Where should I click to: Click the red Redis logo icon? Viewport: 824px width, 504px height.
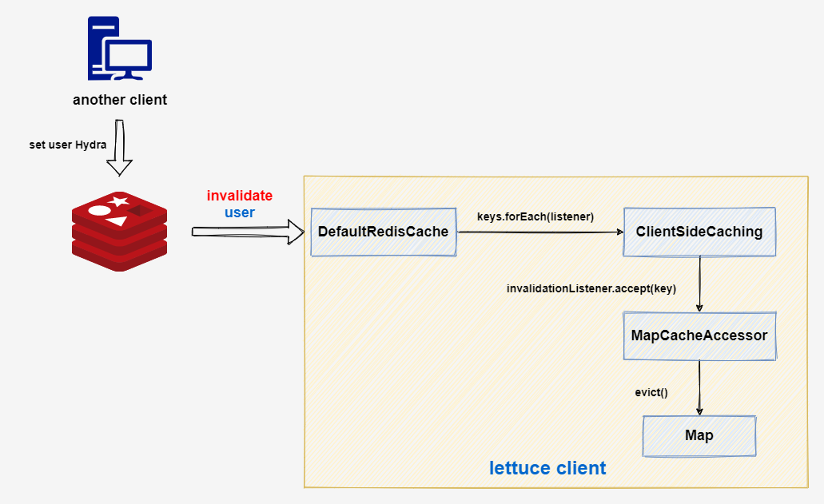point(119,231)
